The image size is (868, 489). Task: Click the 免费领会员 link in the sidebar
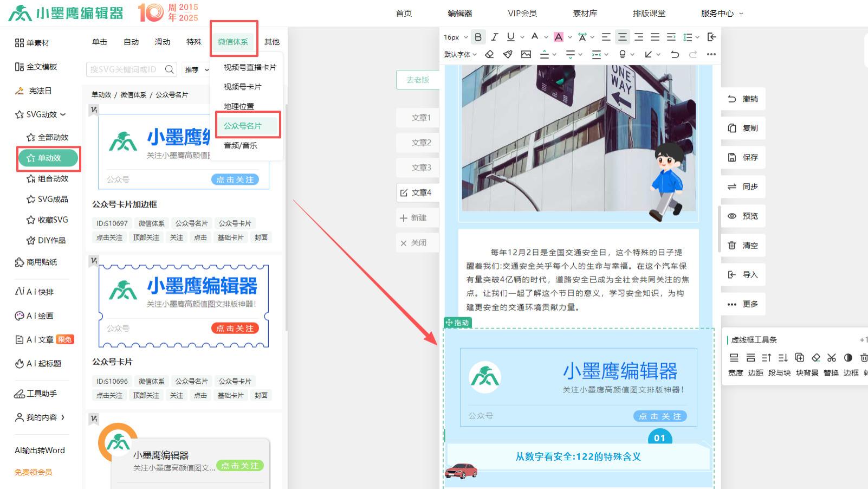point(33,472)
